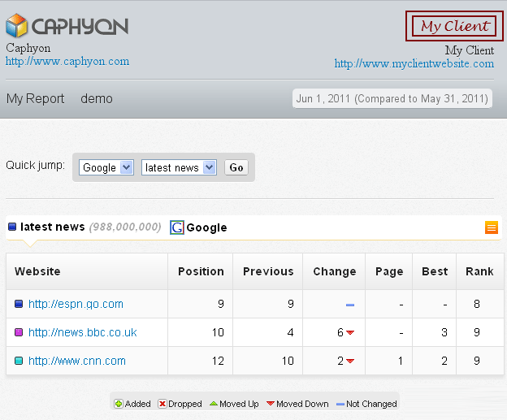Click the Moved Up green arrow icon
507x420 pixels.
[x=214, y=404]
